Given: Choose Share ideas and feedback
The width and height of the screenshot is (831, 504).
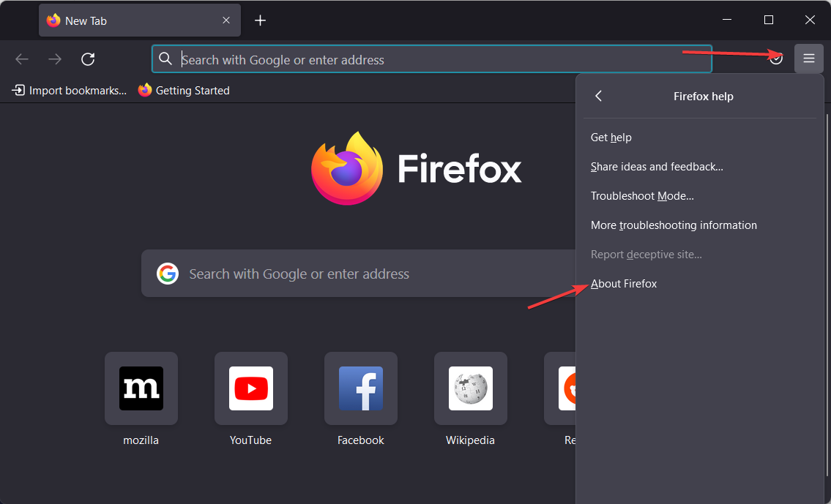Looking at the screenshot, I should click(x=699, y=167).
